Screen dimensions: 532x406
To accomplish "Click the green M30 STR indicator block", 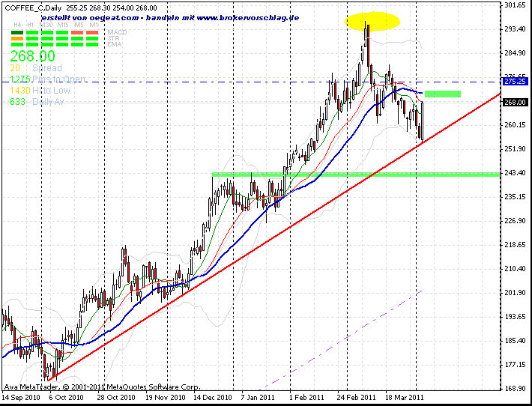I will (47, 39).
